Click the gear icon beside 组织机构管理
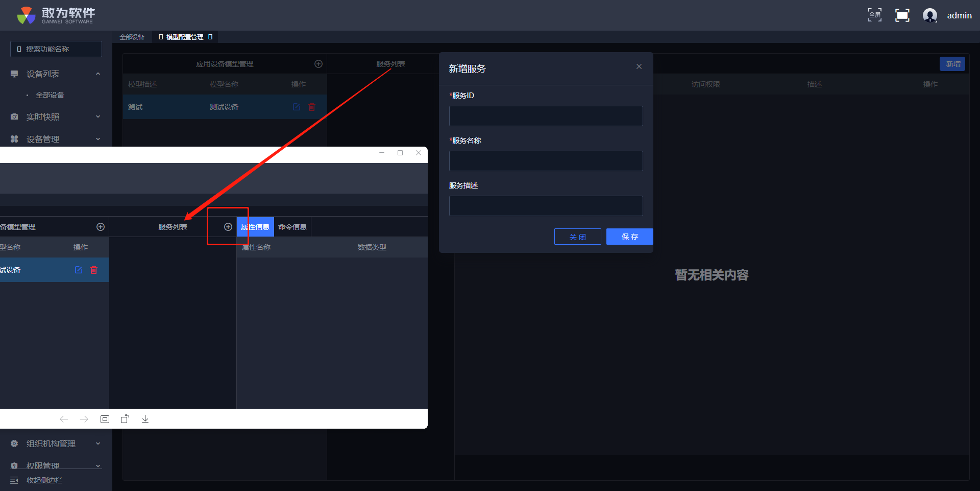The height and width of the screenshot is (491, 980). 14,443
